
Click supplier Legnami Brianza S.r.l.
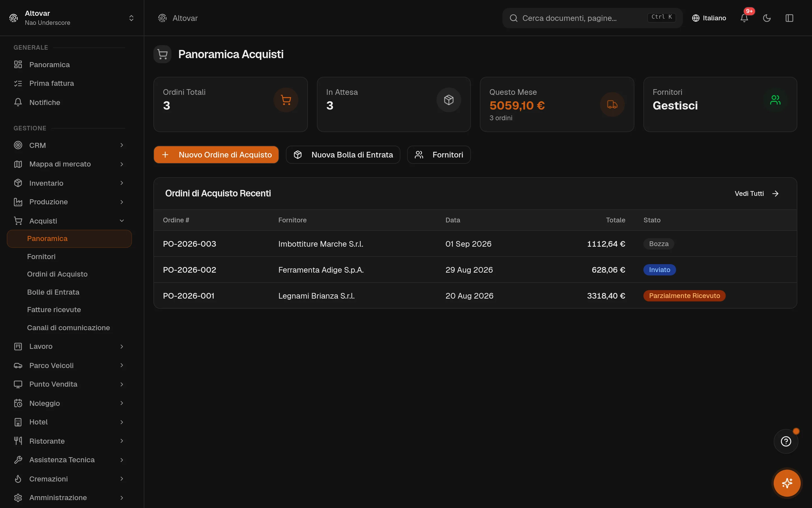coord(316,296)
